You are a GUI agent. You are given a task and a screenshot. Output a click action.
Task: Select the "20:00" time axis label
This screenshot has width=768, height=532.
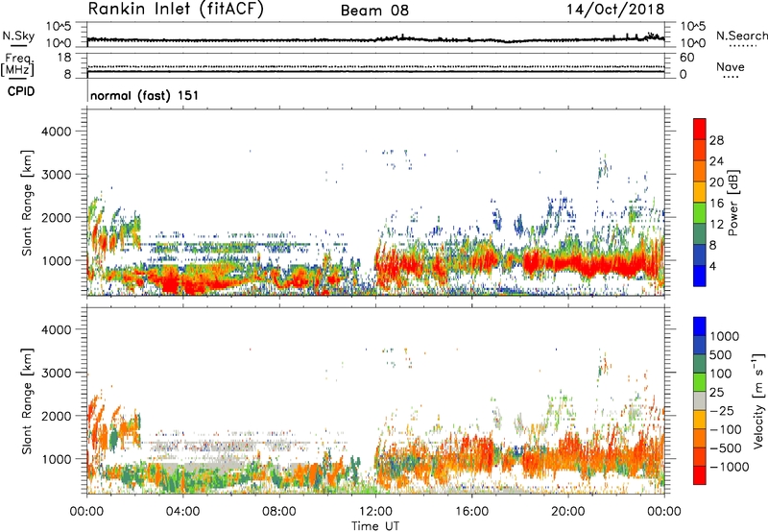click(567, 512)
